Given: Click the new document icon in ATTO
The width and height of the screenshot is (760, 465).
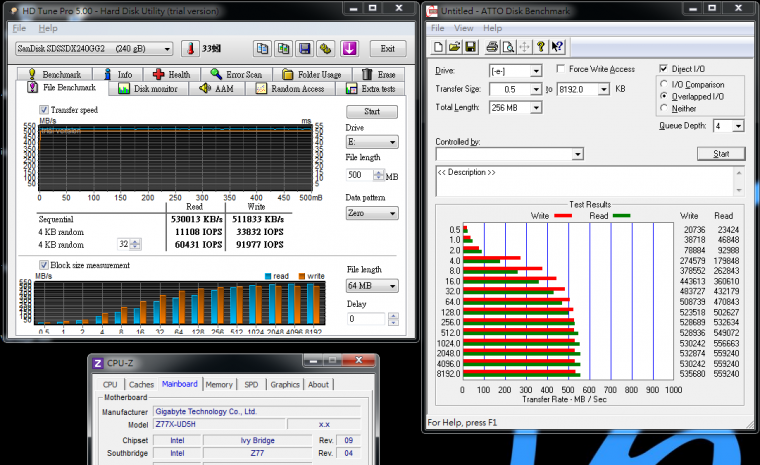Looking at the screenshot, I should pyautogui.click(x=439, y=46).
